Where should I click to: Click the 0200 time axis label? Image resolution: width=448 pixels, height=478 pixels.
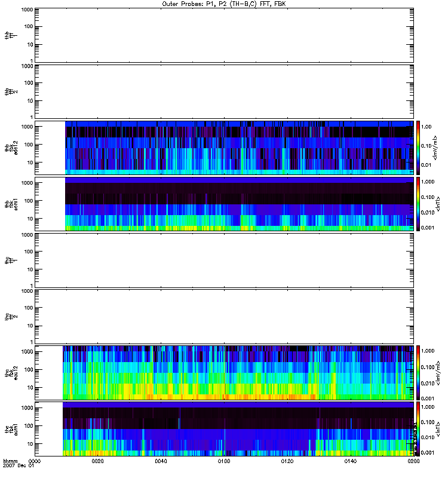(413, 461)
